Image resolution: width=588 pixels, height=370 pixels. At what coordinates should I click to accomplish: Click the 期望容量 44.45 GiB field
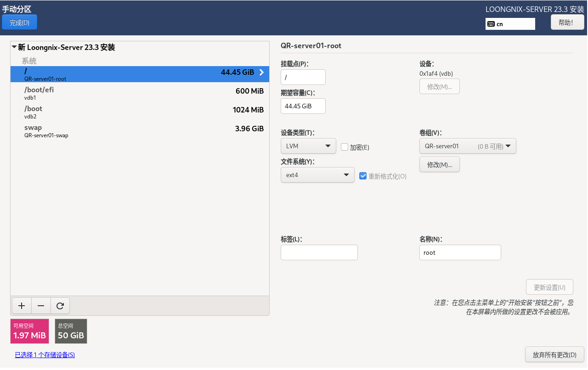click(303, 106)
